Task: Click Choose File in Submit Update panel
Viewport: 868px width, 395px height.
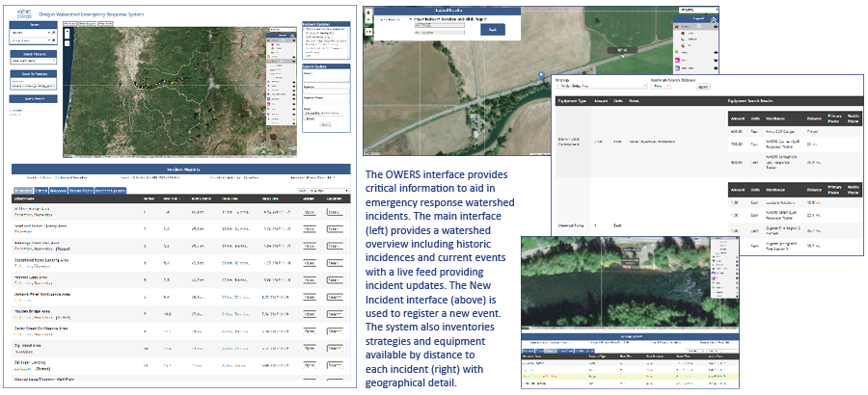Action: [312, 113]
